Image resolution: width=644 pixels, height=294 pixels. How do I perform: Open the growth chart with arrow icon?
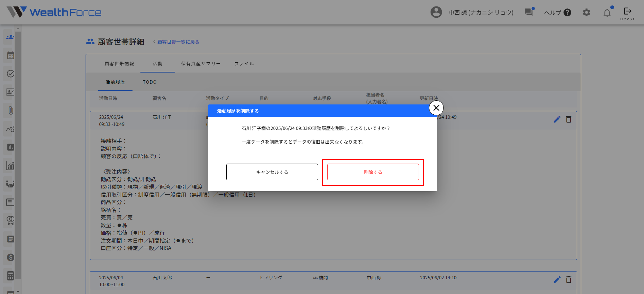tap(10, 165)
